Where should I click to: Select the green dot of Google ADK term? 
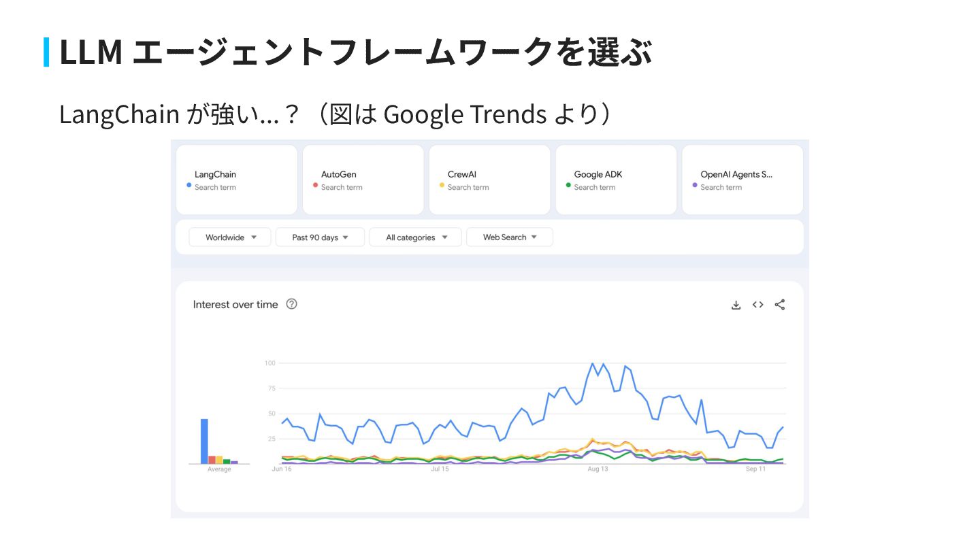[568, 185]
